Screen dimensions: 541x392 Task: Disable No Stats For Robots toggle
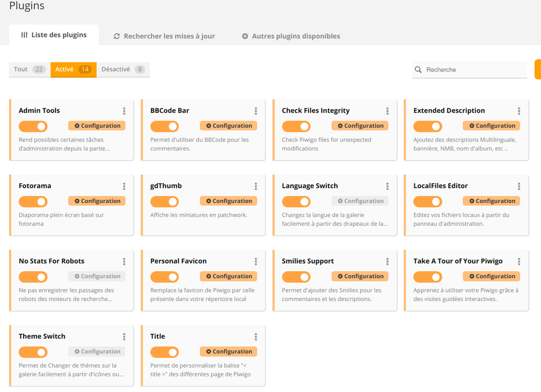(33, 277)
